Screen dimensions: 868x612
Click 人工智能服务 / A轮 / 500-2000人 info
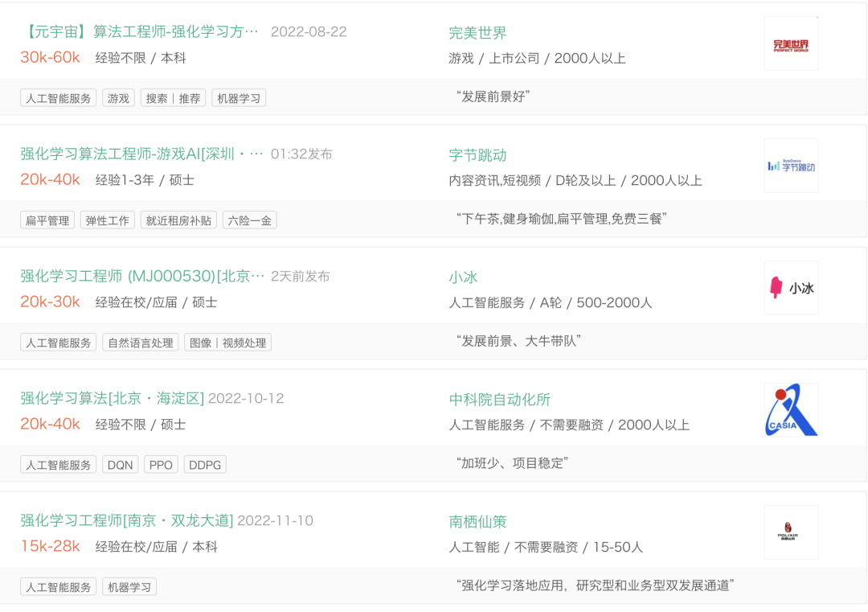click(x=551, y=302)
